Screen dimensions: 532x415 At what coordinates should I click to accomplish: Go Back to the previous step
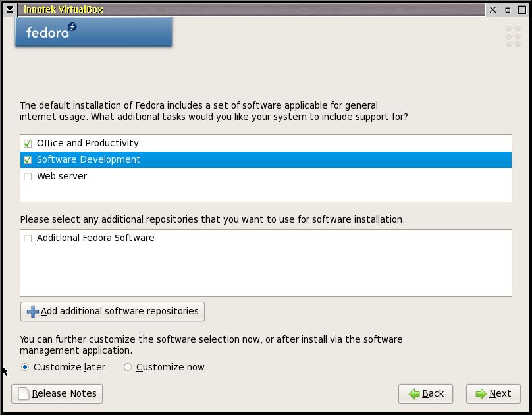click(x=425, y=394)
